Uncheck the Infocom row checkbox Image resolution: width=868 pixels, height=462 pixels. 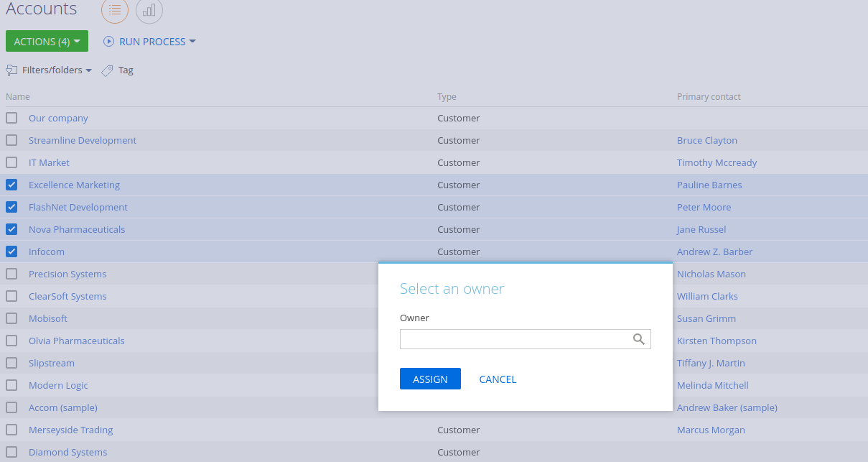tap(11, 251)
